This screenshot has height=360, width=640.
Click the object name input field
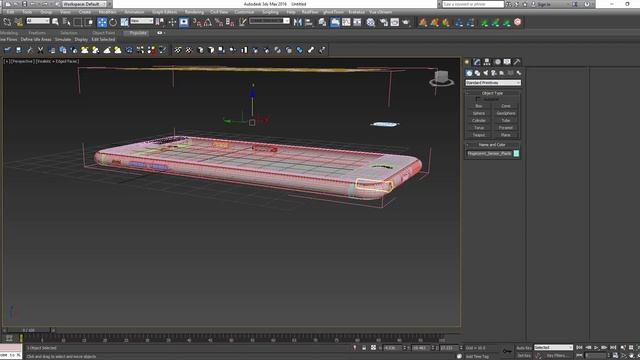pyautogui.click(x=489, y=153)
